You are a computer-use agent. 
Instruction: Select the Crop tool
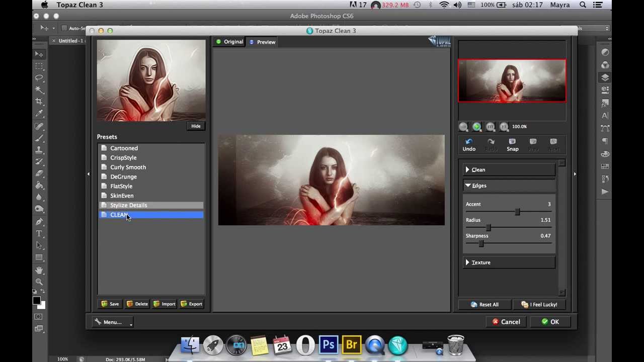click(39, 102)
